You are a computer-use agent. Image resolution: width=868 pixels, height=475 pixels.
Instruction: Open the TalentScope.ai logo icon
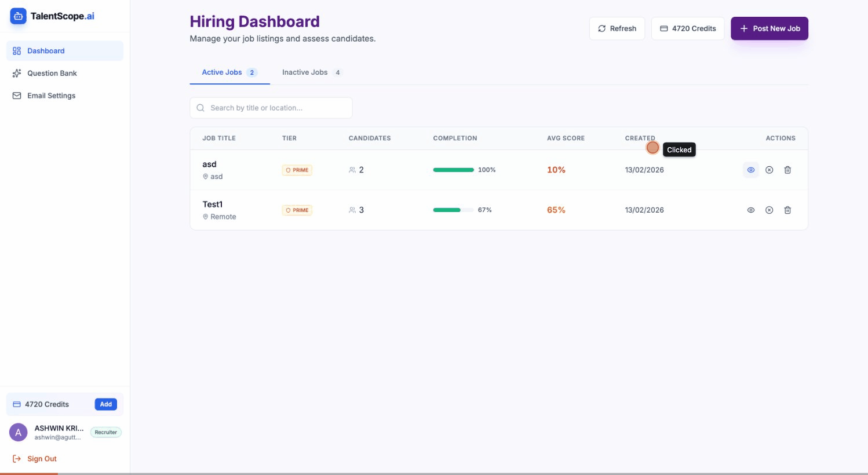pyautogui.click(x=18, y=16)
